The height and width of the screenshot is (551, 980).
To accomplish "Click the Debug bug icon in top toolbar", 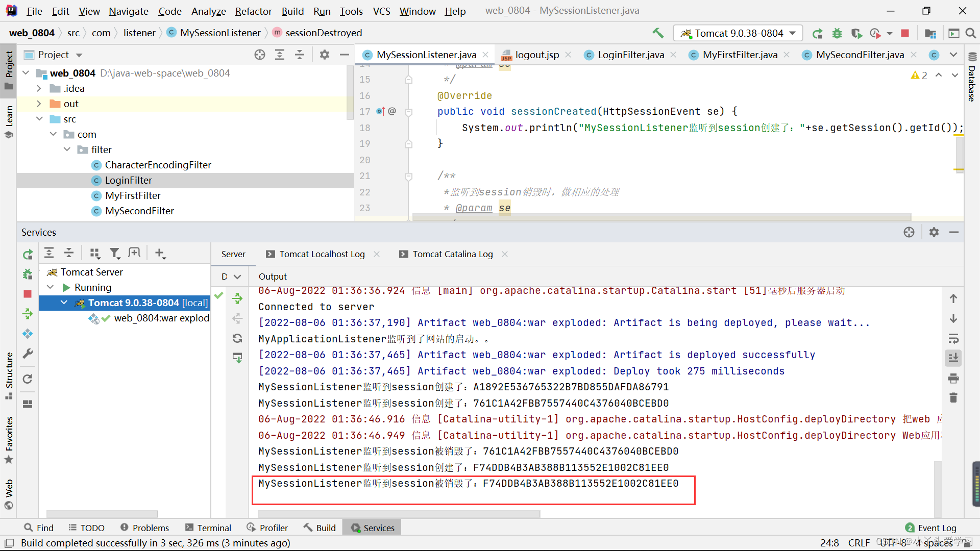I will (x=837, y=33).
